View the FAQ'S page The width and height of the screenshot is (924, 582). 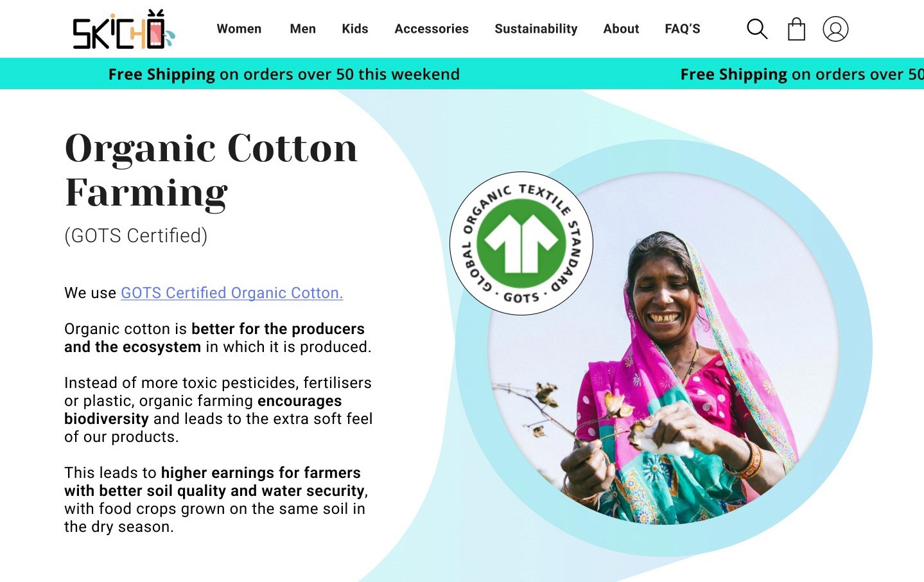683,29
